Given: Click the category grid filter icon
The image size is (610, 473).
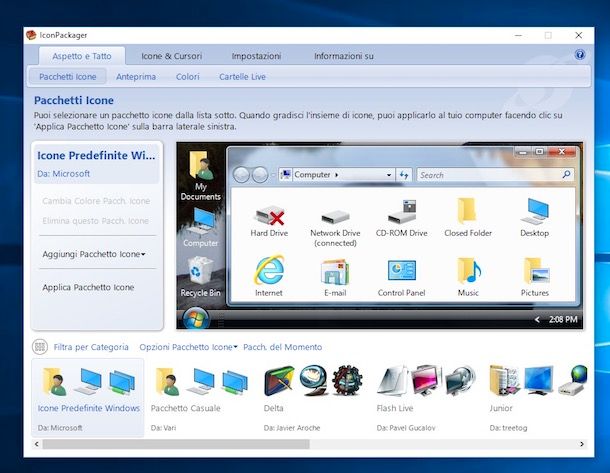Looking at the screenshot, I should coord(40,347).
